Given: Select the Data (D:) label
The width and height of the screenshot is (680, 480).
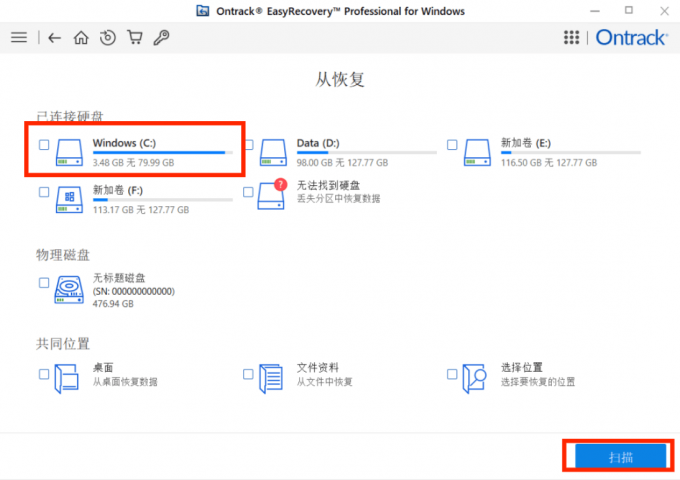Looking at the screenshot, I should [x=318, y=143].
